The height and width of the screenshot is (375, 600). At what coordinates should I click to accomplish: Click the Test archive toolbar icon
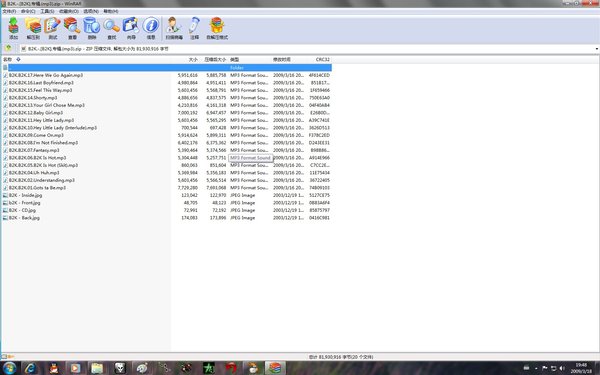53,29
